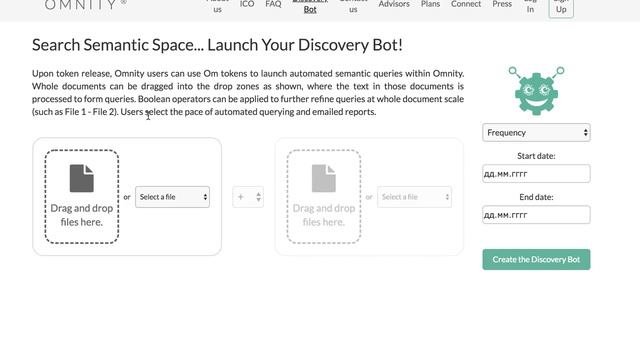Click the End date input field
This screenshot has height=360, width=640.
(x=536, y=215)
